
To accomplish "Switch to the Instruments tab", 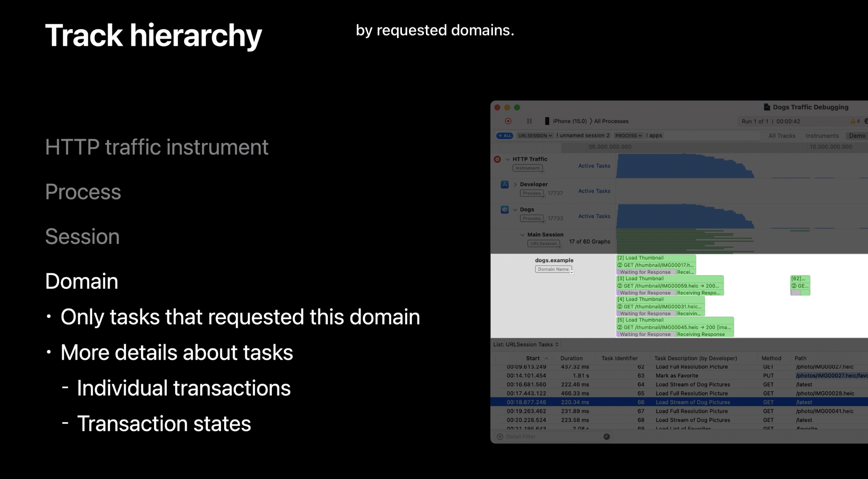I will tap(822, 136).
